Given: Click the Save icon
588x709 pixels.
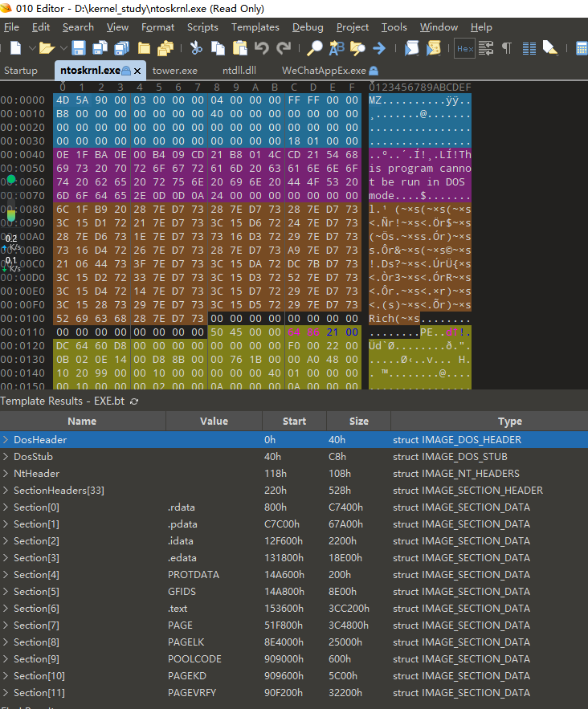Looking at the screenshot, I should click(x=79, y=48).
